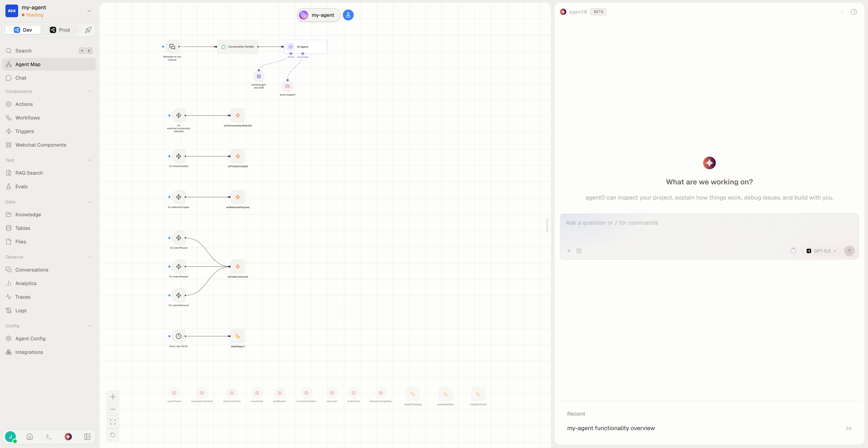This screenshot has height=448, width=868.
Task: Zoom in on the canvas
Action: pos(113,396)
